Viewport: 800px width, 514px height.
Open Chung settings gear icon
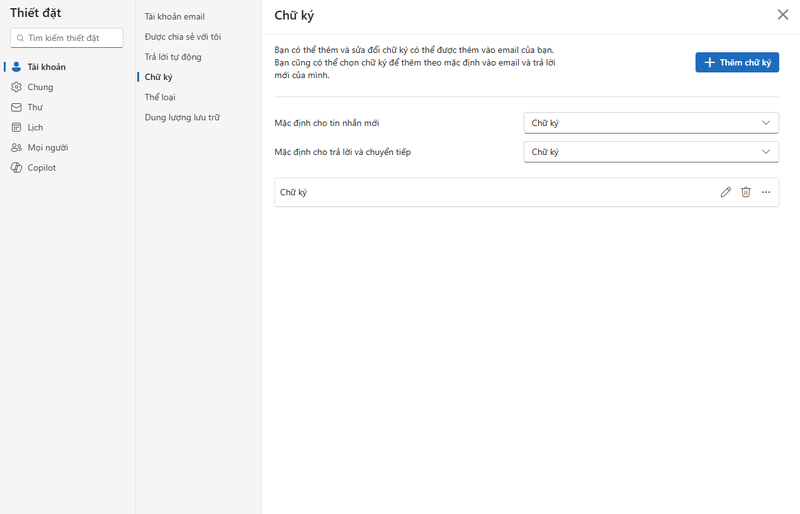tap(16, 87)
